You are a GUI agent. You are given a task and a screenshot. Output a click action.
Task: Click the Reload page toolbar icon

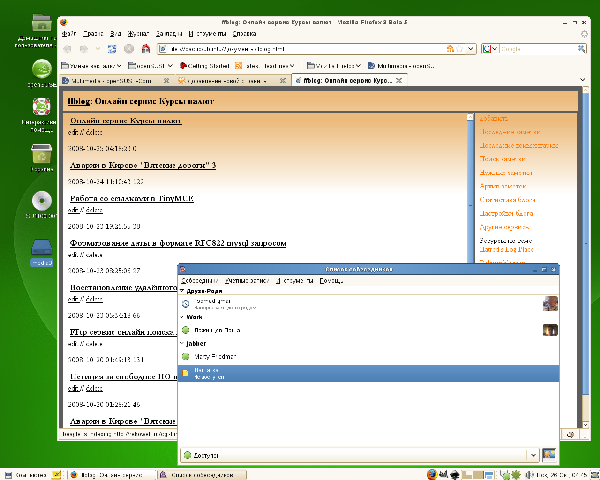(111, 48)
